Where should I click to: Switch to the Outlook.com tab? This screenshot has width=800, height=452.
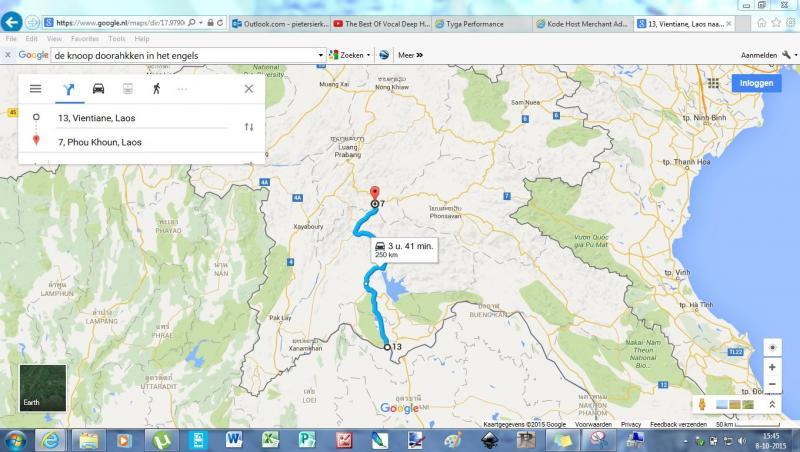(281, 23)
